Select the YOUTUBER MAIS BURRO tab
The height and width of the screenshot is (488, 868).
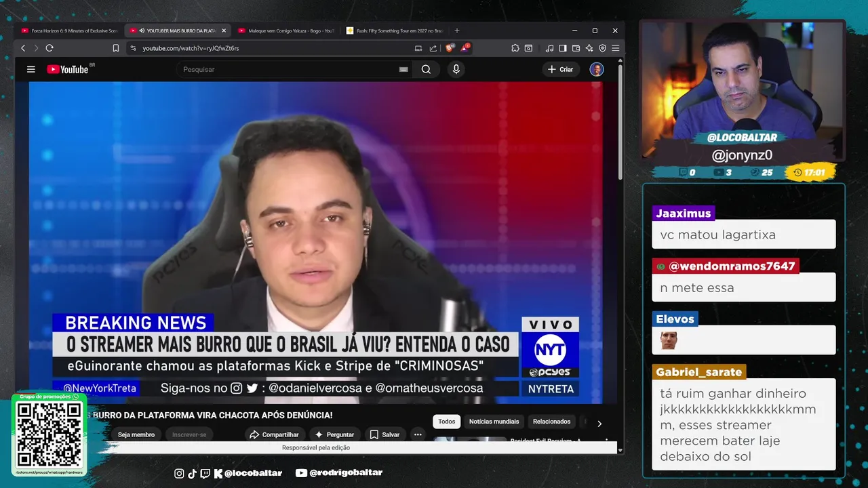click(178, 30)
